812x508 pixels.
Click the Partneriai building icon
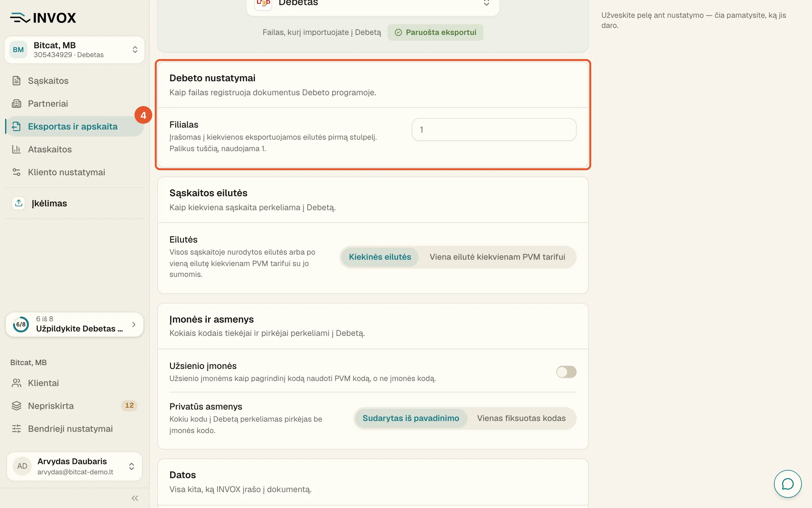coord(16,104)
